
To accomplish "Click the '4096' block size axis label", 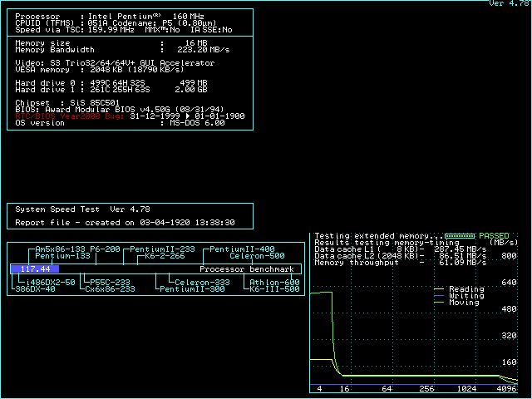I will (506, 389).
